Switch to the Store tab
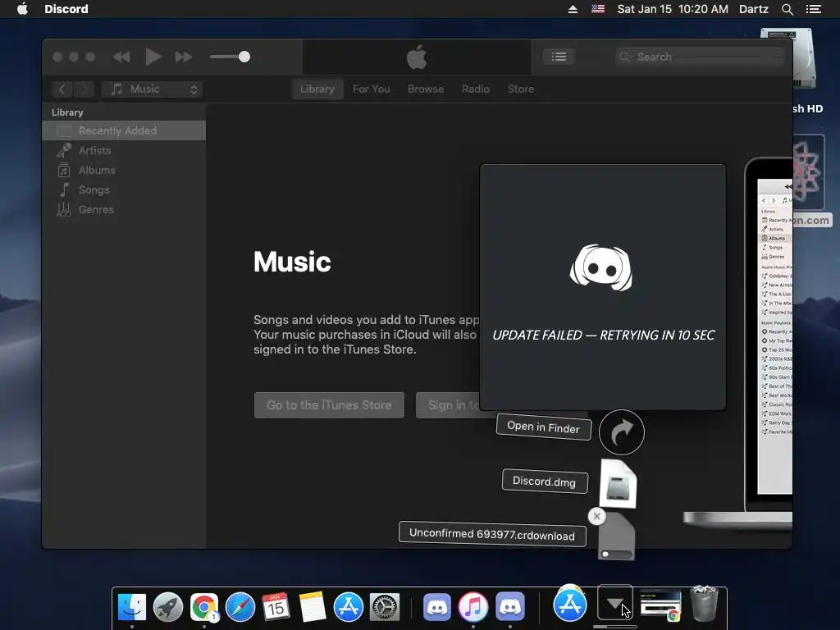 (x=521, y=89)
